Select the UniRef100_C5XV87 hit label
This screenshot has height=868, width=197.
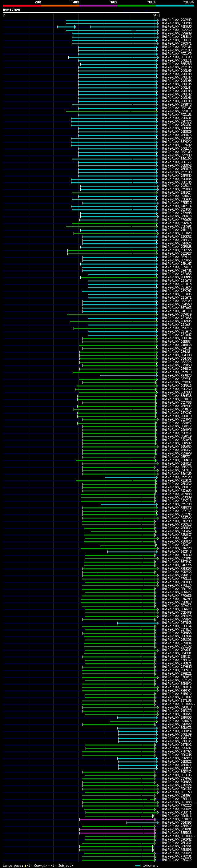click(177, 382)
